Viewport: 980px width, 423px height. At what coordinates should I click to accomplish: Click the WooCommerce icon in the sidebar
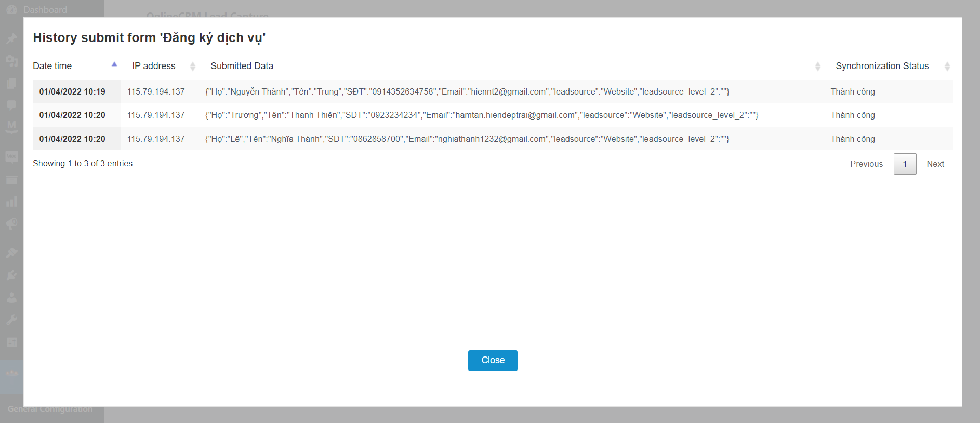tap(11, 157)
